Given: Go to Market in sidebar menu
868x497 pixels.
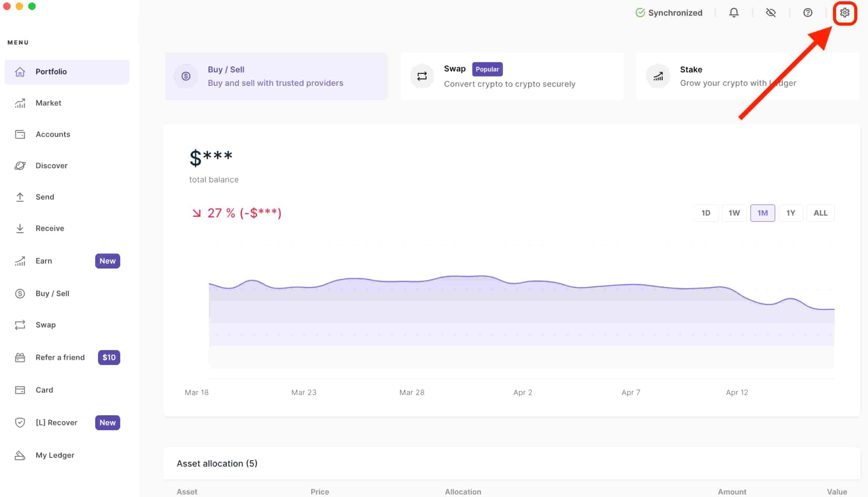Looking at the screenshot, I should point(48,103).
